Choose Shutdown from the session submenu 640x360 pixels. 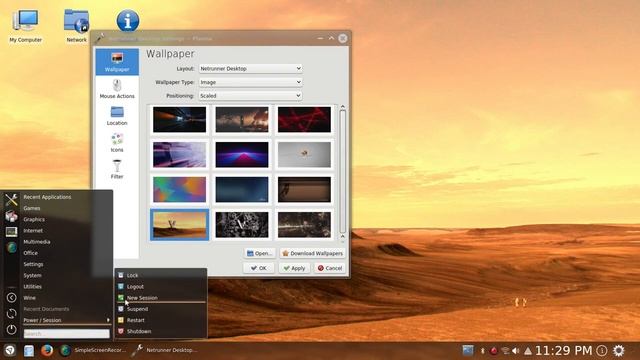[160, 331]
